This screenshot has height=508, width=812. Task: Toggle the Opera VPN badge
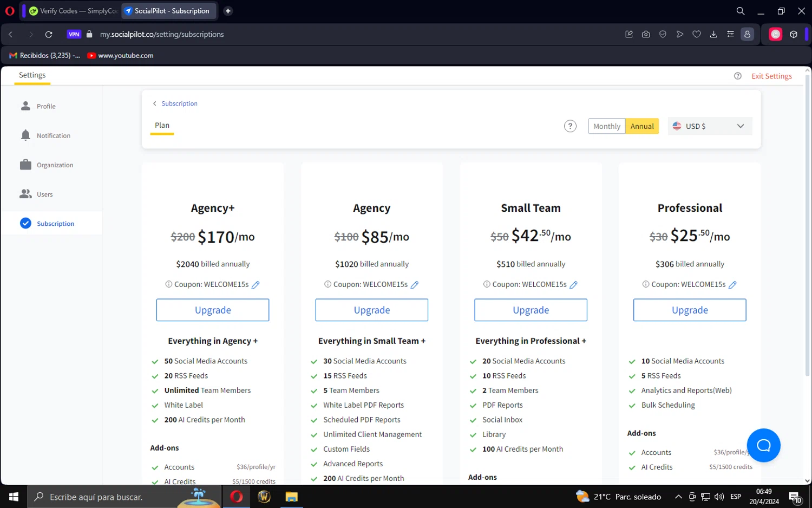[x=74, y=34]
